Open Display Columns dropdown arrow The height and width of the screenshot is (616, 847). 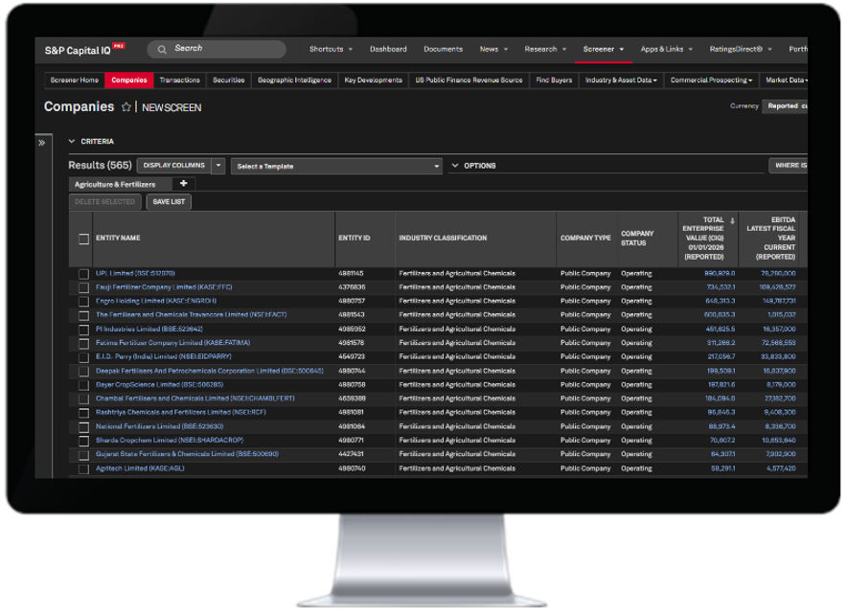click(218, 165)
